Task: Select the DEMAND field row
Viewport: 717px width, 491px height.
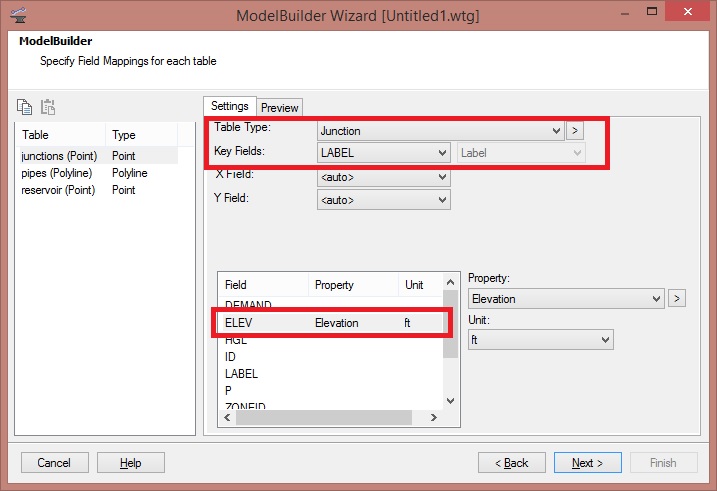Action: click(x=331, y=305)
